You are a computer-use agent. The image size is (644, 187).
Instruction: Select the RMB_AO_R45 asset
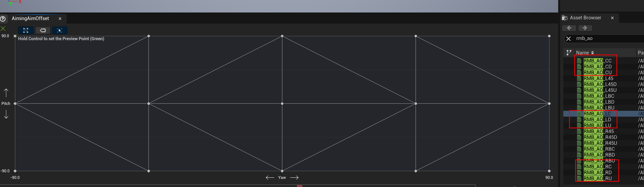[598, 132]
